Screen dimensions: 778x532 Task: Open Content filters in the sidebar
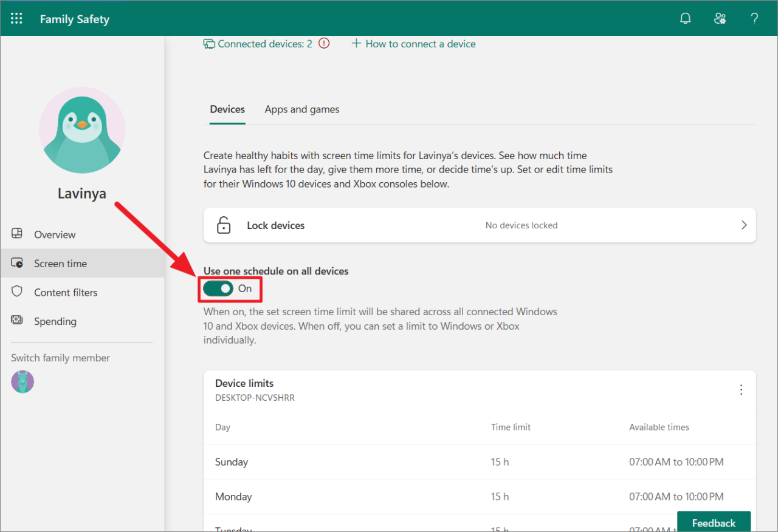click(82, 292)
